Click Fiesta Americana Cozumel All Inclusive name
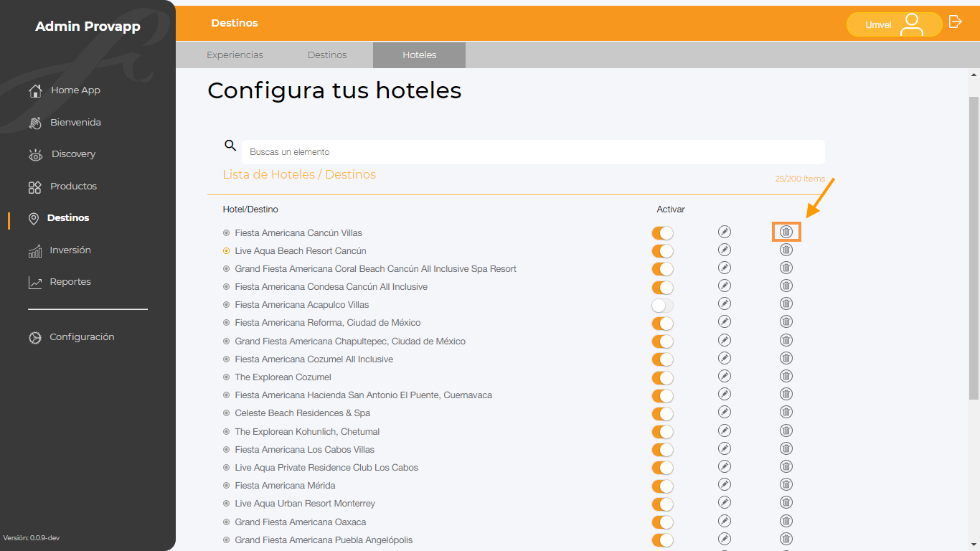This screenshot has height=551, width=980. (314, 359)
